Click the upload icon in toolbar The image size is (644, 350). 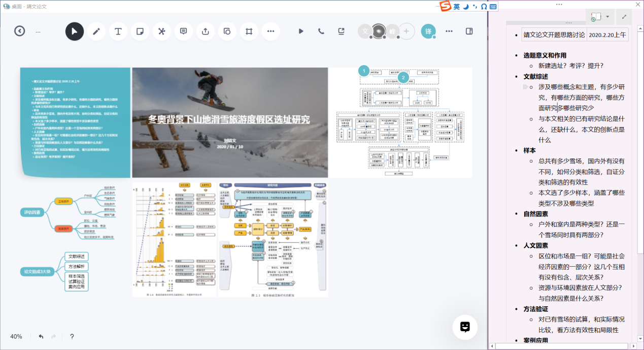point(206,31)
